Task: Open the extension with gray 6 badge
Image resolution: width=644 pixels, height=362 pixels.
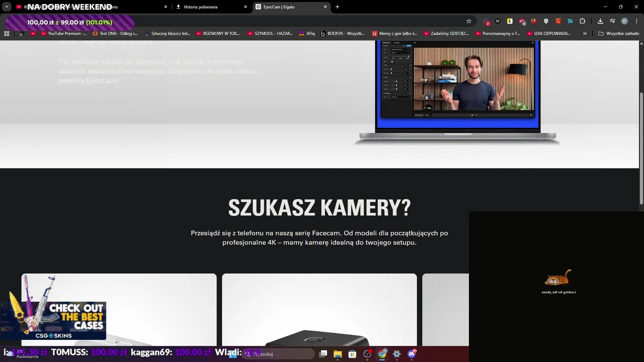Action: 522,21
